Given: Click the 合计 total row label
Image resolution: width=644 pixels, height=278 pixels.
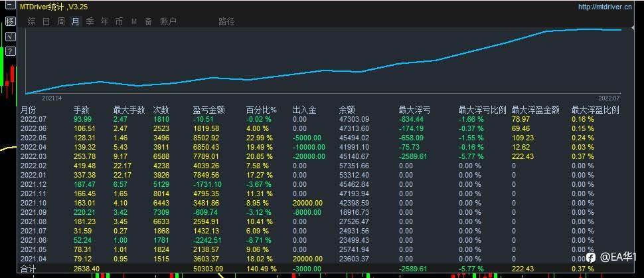Looking at the screenshot, I should tap(29, 269).
